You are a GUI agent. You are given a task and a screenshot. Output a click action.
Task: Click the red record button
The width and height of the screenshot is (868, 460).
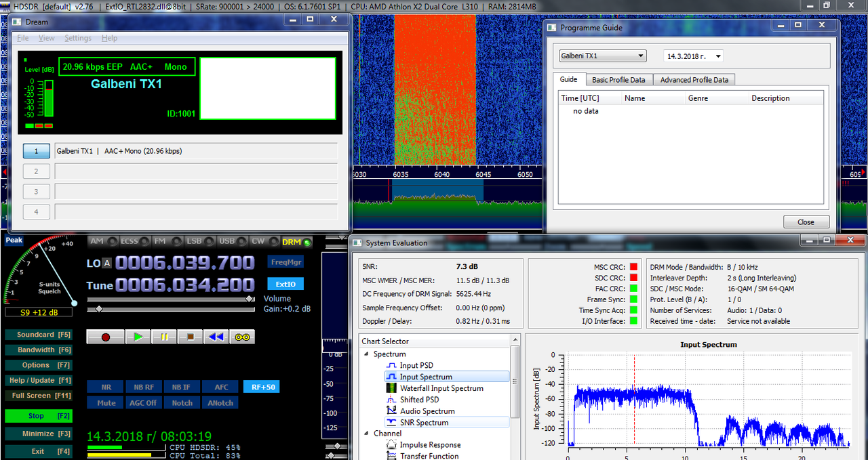(106, 337)
